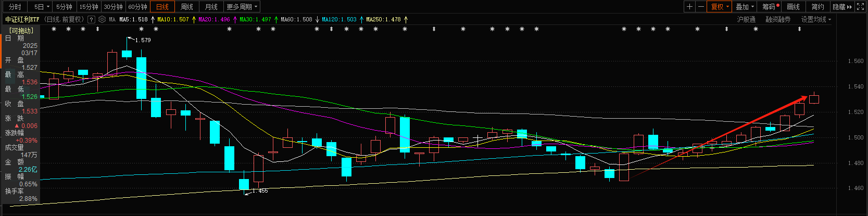Viewport: 868px width, 216px height.
Task: Click the 03/17 date in info panel
Action: coord(29,53)
